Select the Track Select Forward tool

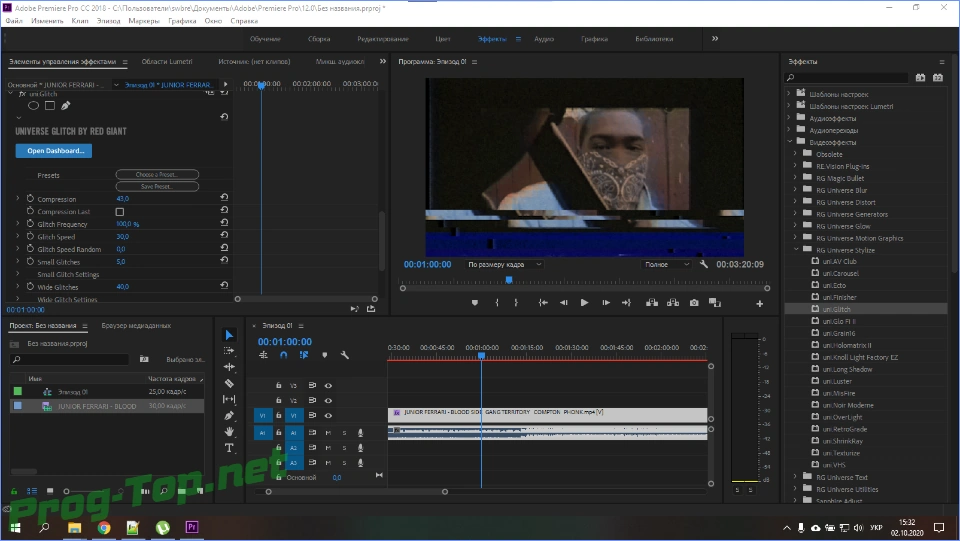pos(229,351)
